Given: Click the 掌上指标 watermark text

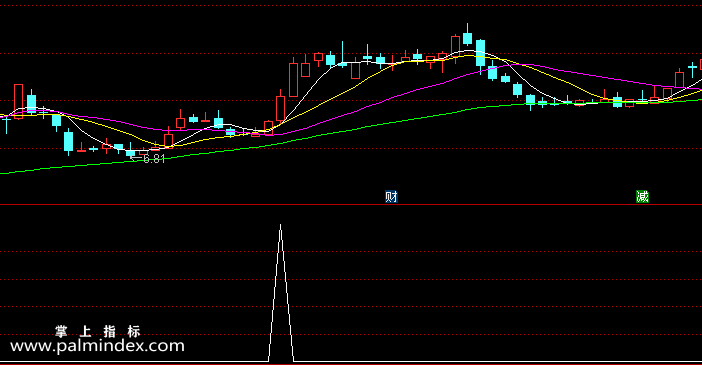Looking at the screenshot, I should [98, 331].
